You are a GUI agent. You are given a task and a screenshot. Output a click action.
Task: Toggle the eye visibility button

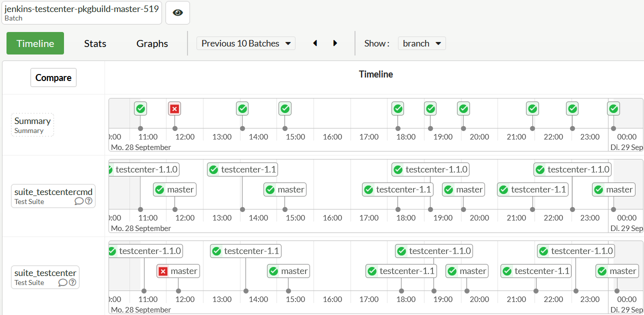(x=177, y=12)
